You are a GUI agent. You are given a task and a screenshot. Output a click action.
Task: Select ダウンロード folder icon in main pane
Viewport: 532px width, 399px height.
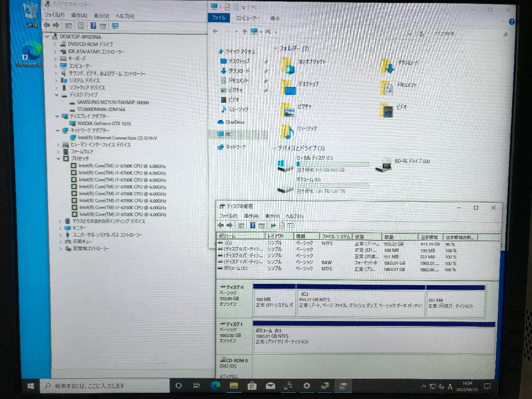click(x=387, y=66)
